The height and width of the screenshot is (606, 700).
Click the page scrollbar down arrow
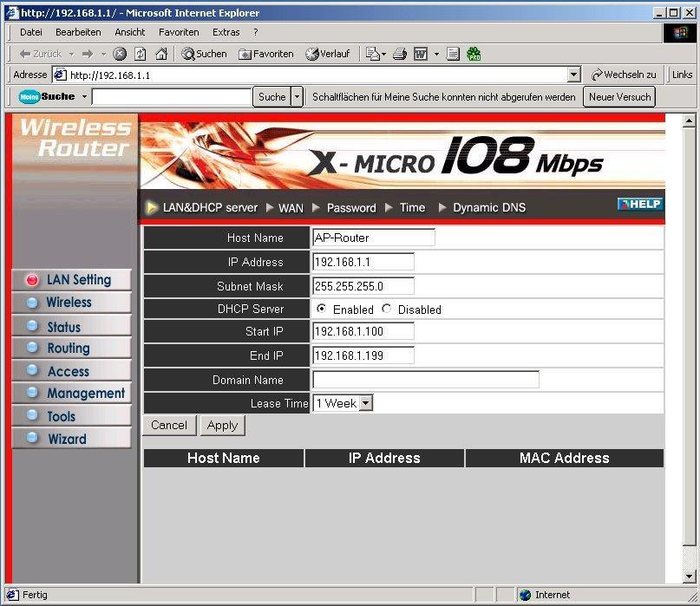689,577
